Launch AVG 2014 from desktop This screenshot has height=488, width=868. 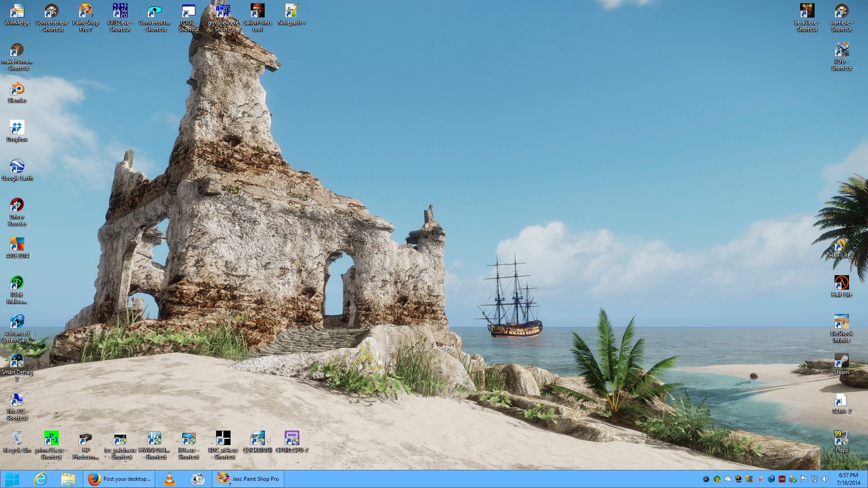[x=17, y=248]
